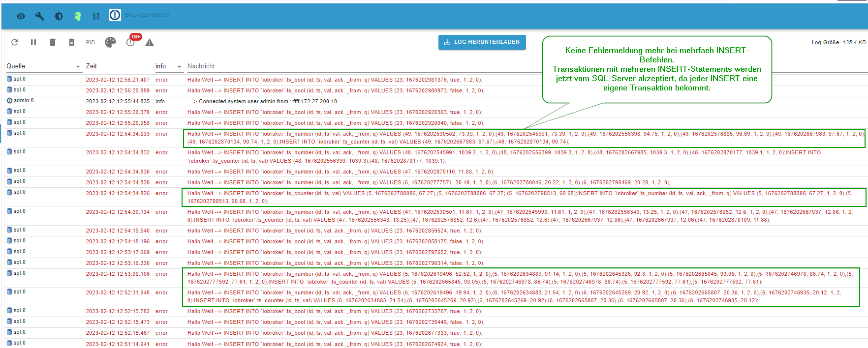This screenshot has height=348, width=868.
Task: Click the admin.0 source icon
Action: click(x=9, y=101)
